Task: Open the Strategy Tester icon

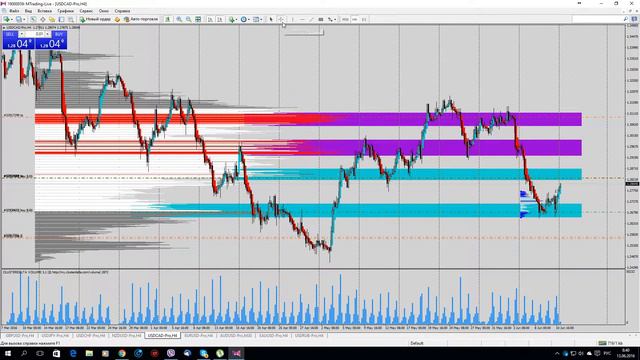Action: 71,19
